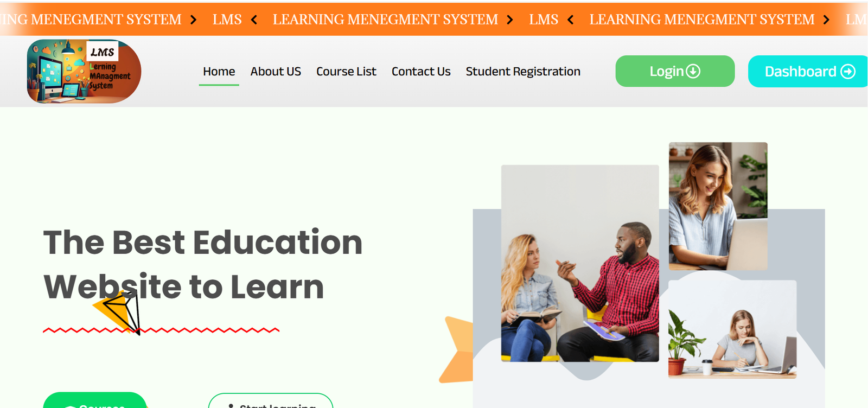The image size is (868, 408).
Task: Click first right chevron in orange ticker
Action: 193,20
